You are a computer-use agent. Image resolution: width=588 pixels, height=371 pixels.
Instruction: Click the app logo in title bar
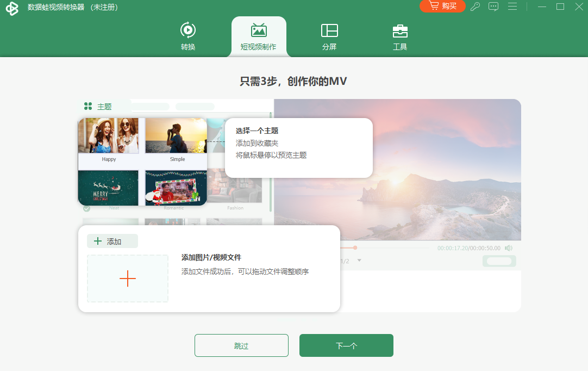pos(12,9)
